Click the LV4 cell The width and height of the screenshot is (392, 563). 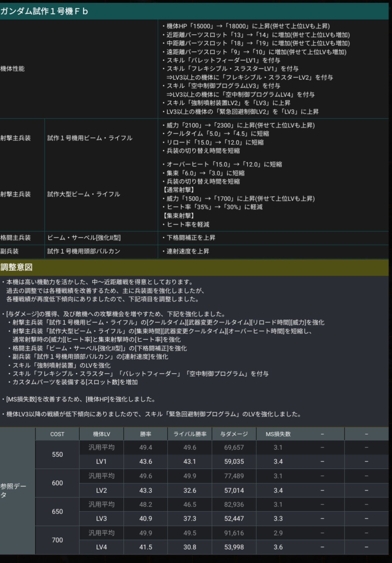click(102, 547)
